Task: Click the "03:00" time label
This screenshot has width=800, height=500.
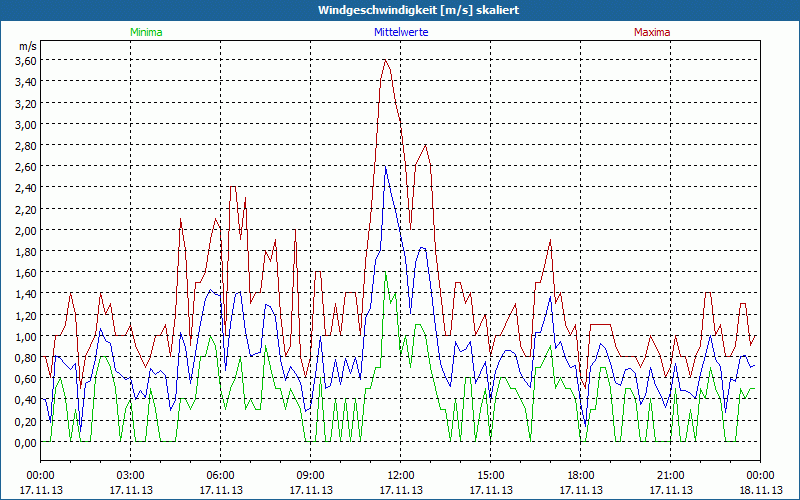Action: tap(131, 476)
